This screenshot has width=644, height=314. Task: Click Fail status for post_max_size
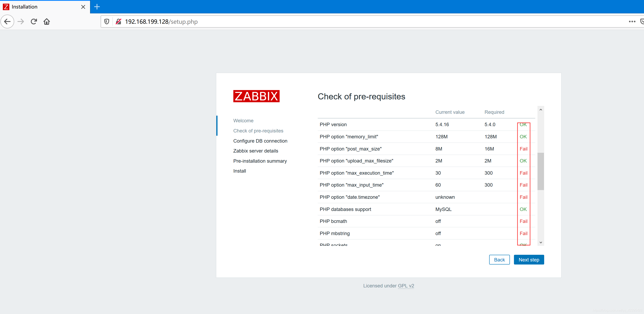point(523,149)
